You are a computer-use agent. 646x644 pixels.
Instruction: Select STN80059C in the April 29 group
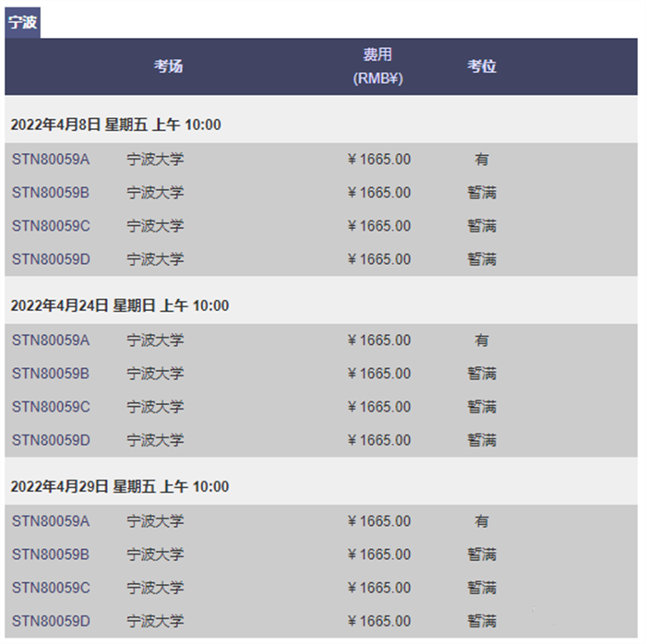[51, 588]
